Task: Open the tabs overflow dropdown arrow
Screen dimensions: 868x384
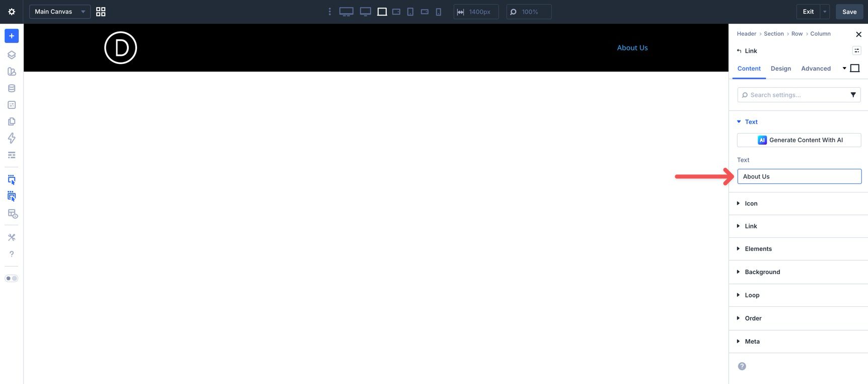Action: click(844, 69)
